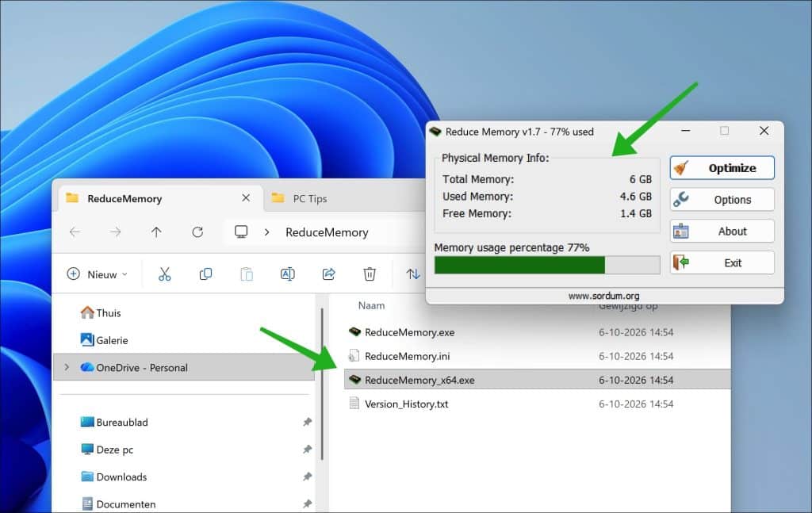Viewport: 812px width, 513px height.
Task: Click the memory usage percentage bar
Action: tap(547, 265)
